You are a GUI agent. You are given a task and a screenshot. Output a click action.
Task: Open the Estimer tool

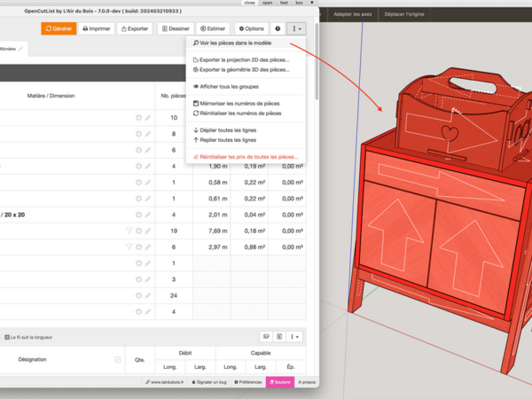[x=213, y=28]
